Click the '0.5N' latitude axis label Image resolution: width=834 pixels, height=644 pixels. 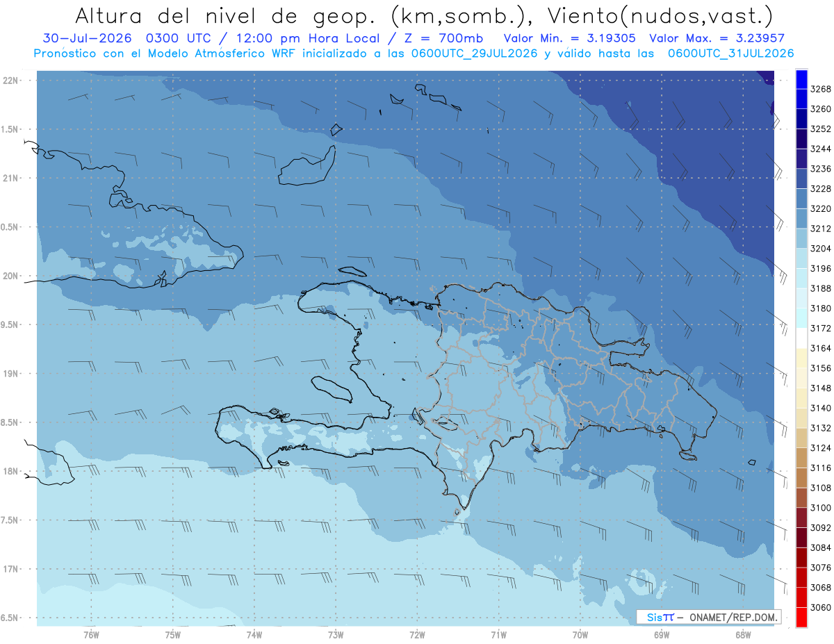(10, 227)
